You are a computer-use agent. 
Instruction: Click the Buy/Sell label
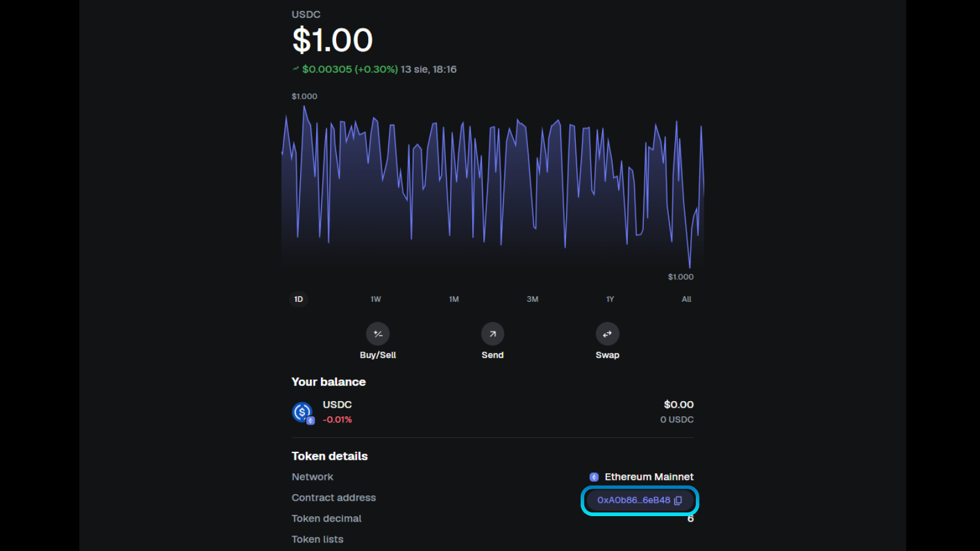[378, 355]
